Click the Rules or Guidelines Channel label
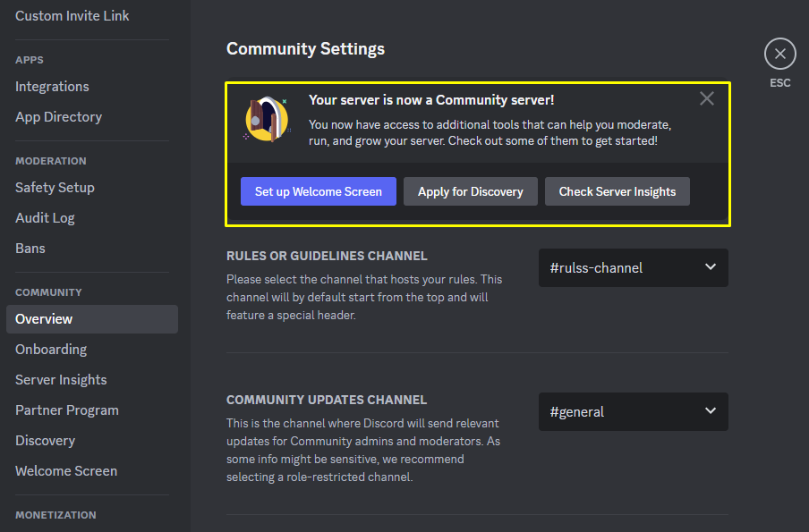Screen dimensions: 809x532 (x=327, y=256)
